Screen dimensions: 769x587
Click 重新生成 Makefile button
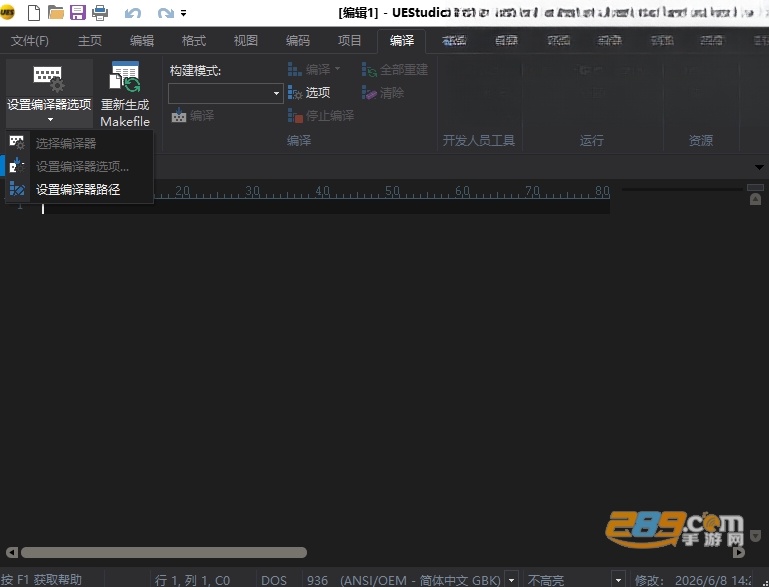(125, 94)
